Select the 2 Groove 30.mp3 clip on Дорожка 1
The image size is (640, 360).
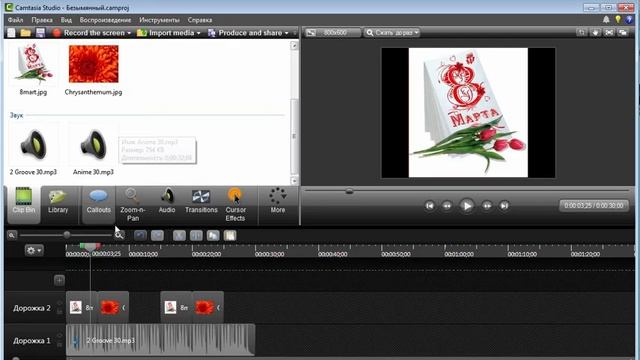(x=160, y=340)
